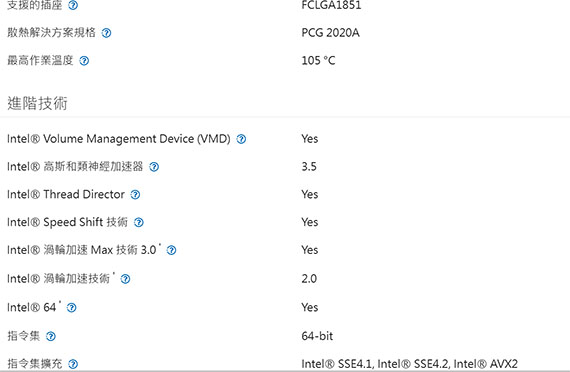The height and width of the screenshot is (372, 570).
Task: Click the PCG 2020A value text
Action: [x=330, y=33]
